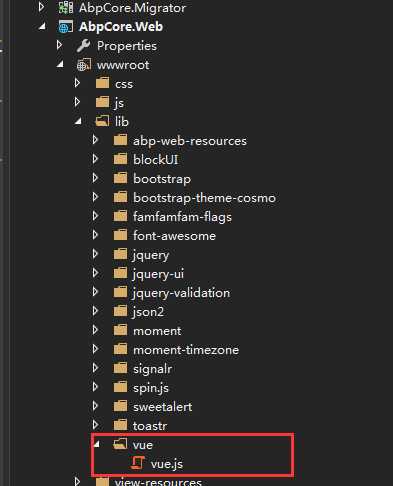Click the AbpCore.Web project icon
The image size is (393, 486).
(x=65, y=27)
